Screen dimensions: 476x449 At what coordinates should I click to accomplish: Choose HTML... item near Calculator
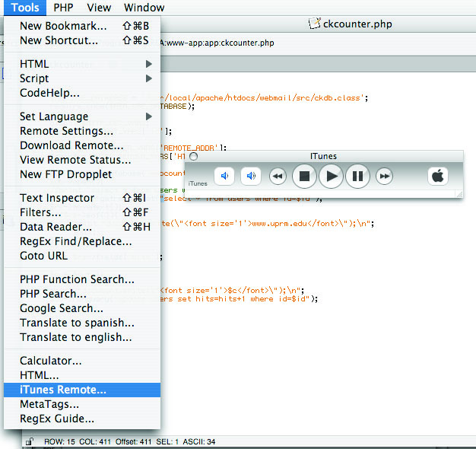coord(82,375)
